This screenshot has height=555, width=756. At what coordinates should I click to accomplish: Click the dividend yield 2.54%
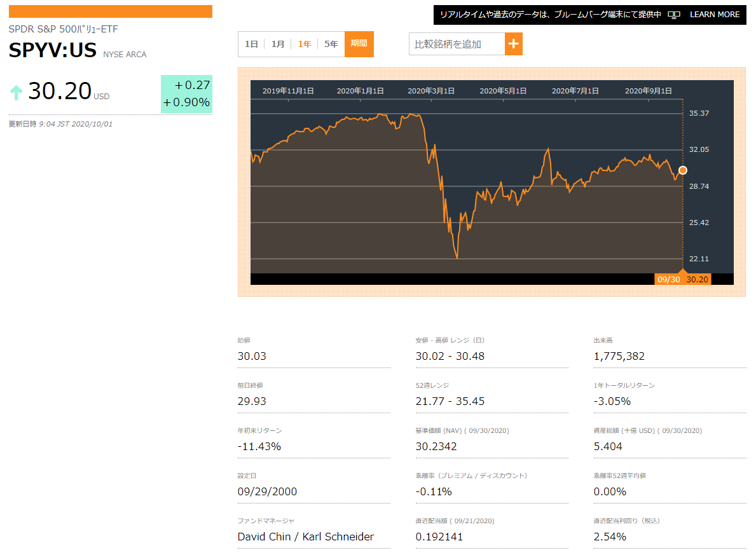609,537
